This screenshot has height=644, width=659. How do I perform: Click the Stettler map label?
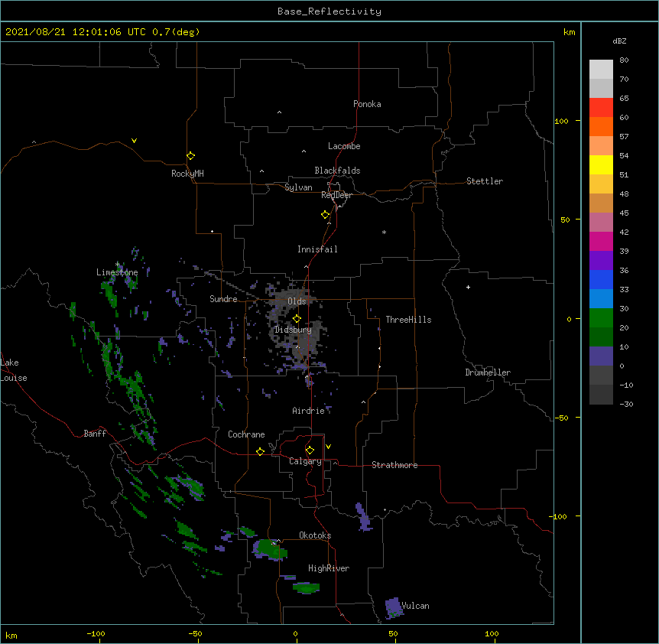pos(484,181)
